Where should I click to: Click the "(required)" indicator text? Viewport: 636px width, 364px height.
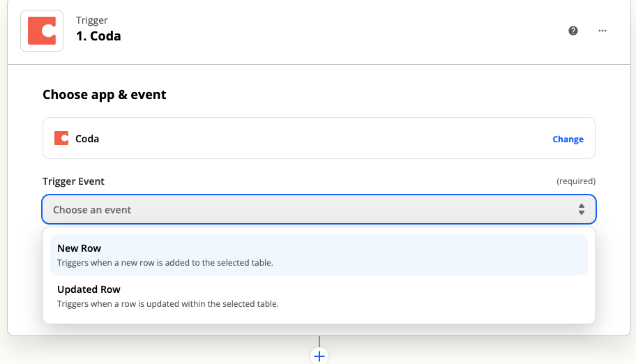(x=575, y=181)
